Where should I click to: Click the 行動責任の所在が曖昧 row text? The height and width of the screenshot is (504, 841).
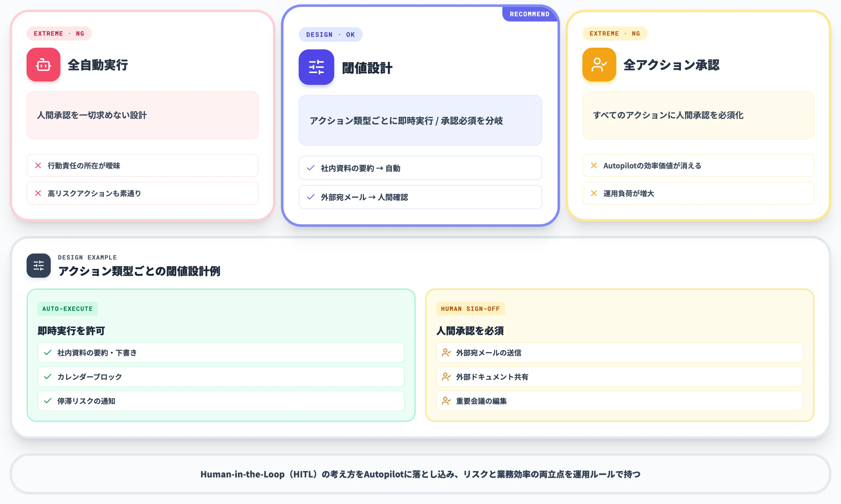(x=84, y=166)
